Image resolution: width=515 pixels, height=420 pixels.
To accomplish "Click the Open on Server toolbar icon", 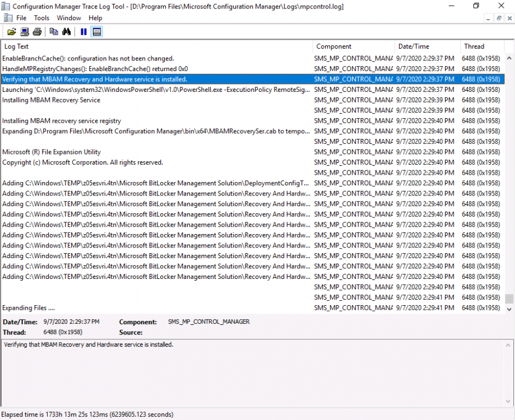I will coord(25,32).
